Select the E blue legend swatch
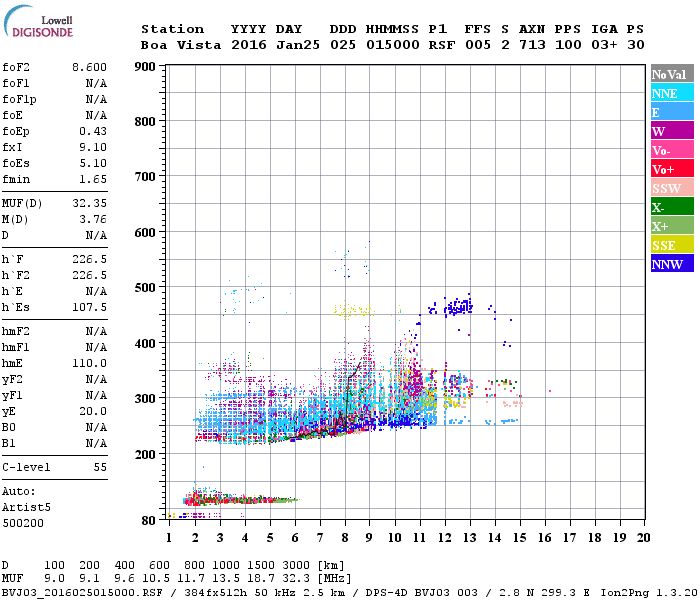700x600 pixels. (672, 112)
